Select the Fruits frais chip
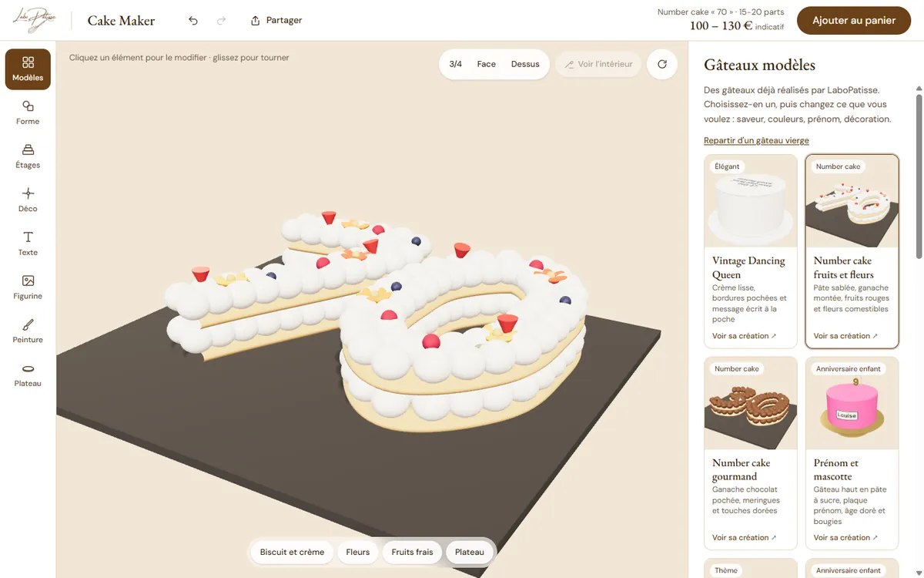This screenshot has width=924, height=578. coord(413,552)
